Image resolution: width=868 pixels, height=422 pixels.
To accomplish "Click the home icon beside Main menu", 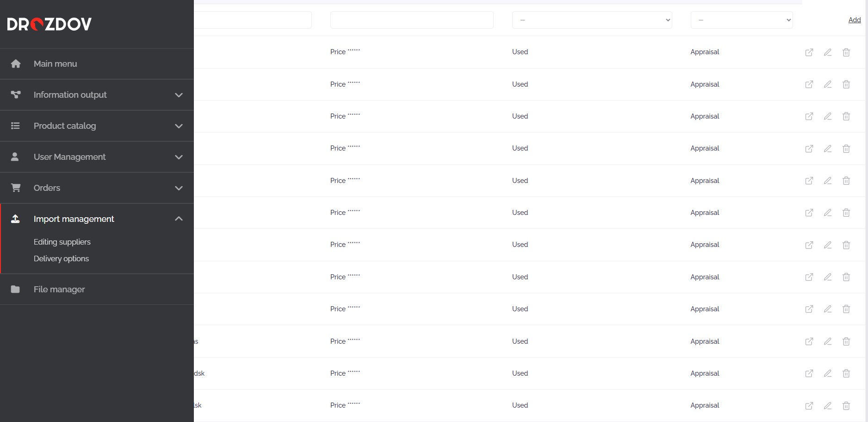I will coord(16,64).
